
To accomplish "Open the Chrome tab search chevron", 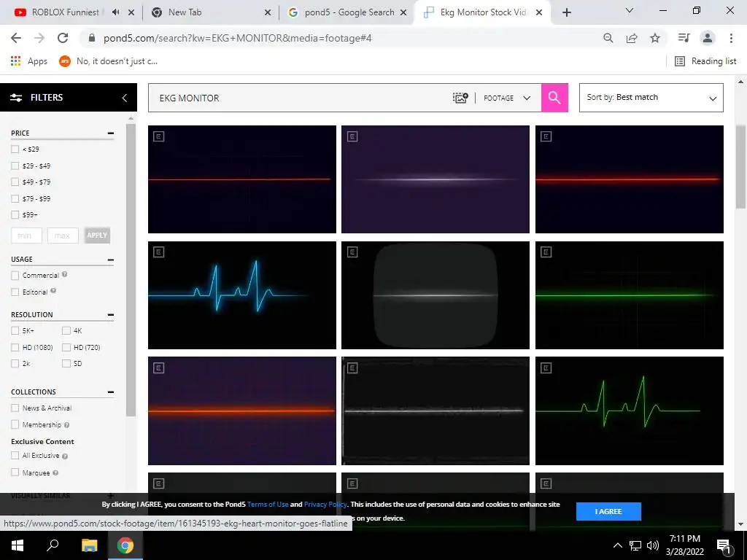I will pyautogui.click(x=630, y=10).
